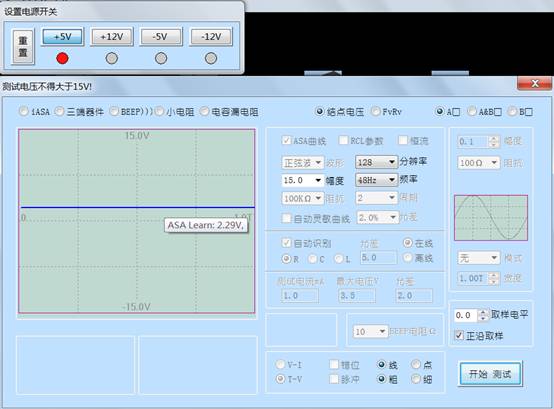Click the max voltage field showing 3.5

(x=357, y=296)
